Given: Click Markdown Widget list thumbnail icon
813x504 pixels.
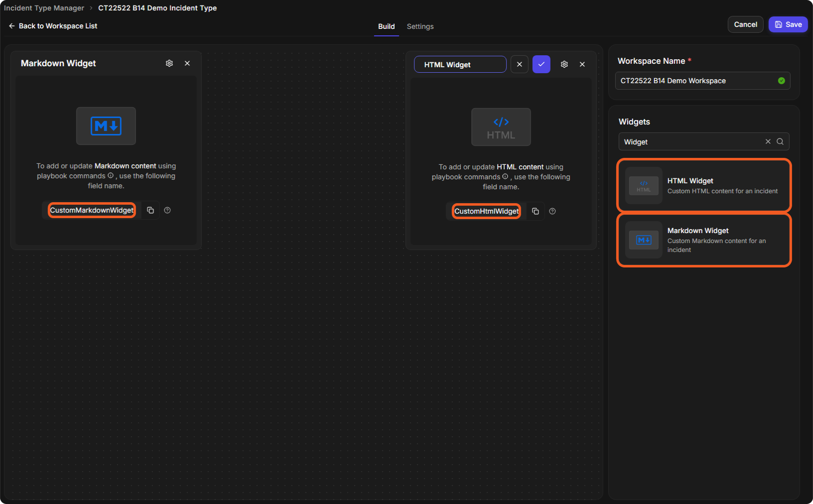Looking at the screenshot, I should (x=644, y=240).
